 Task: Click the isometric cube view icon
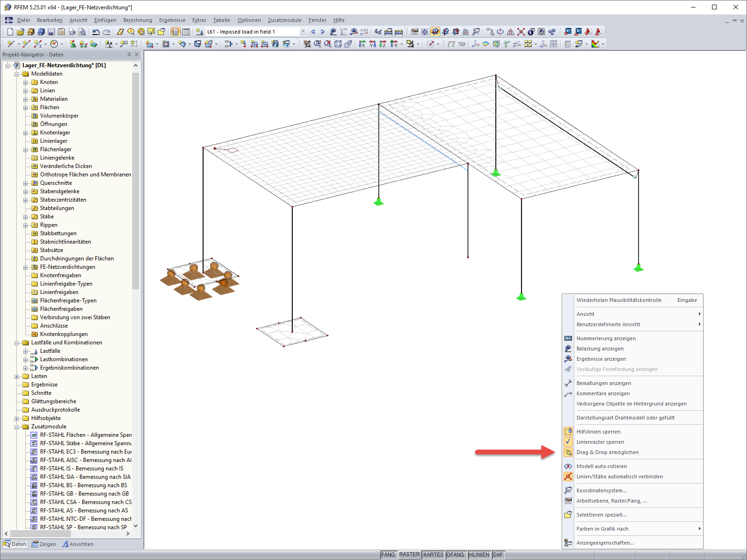coord(338,44)
